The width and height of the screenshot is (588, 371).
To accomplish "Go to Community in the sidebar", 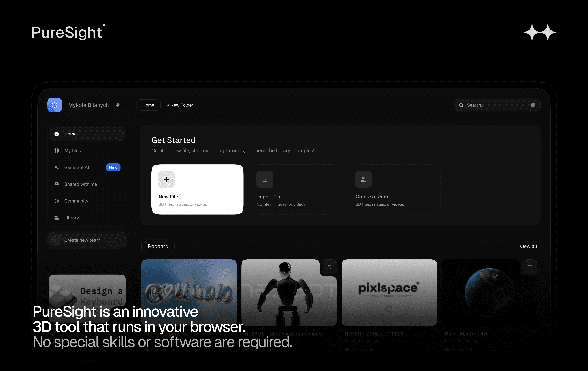I will [76, 201].
